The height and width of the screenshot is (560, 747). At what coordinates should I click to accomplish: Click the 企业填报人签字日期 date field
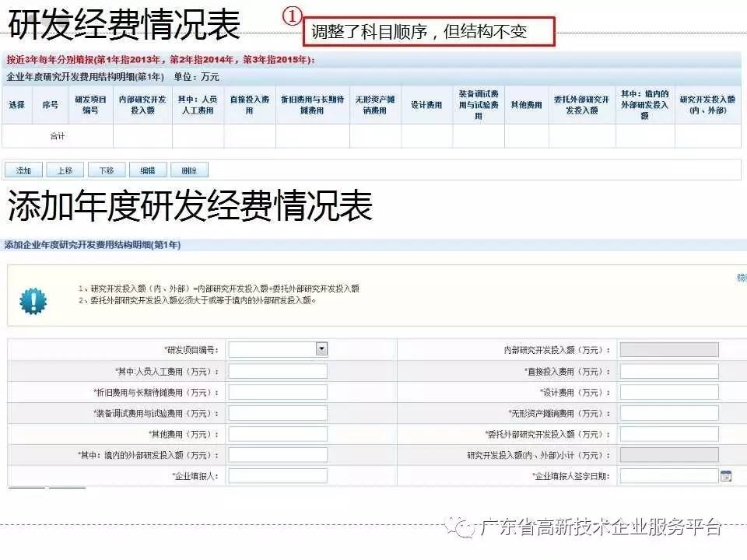point(668,476)
